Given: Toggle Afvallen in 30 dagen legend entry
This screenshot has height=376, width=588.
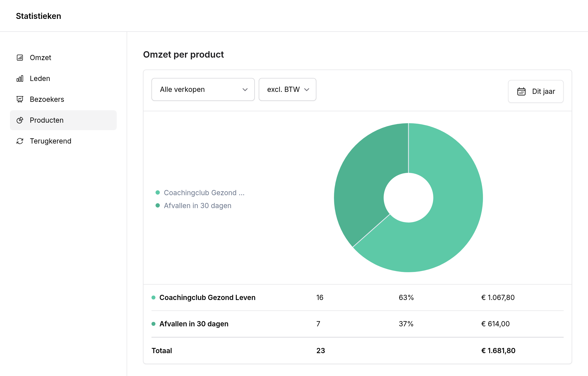Looking at the screenshot, I should point(193,206).
